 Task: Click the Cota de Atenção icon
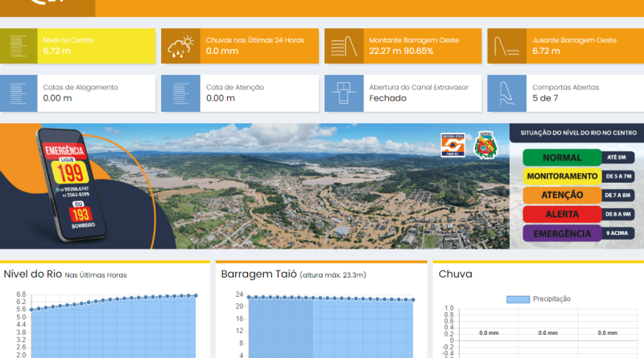pyautogui.click(x=180, y=93)
